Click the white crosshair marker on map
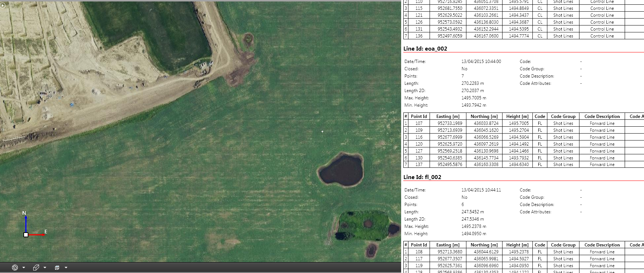The image size is (644, 273). (322, 131)
